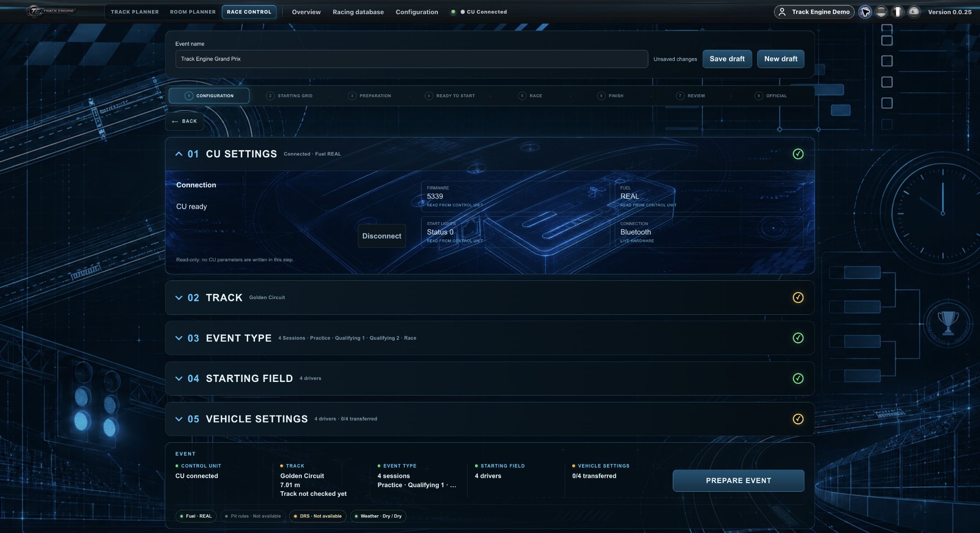The width and height of the screenshot is (980, 533).
Task: Click the 'CU ready' connection status text
Action: (x=191, y=206)
